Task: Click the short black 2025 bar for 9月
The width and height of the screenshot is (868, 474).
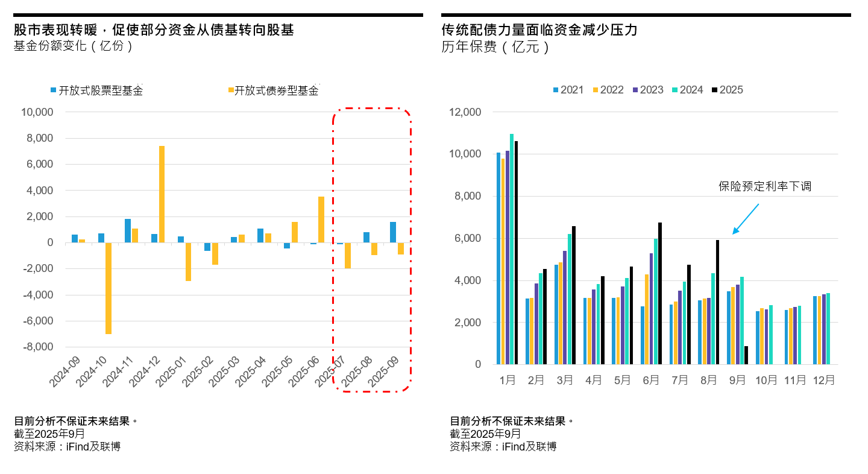Action: (x=746, y=355)
